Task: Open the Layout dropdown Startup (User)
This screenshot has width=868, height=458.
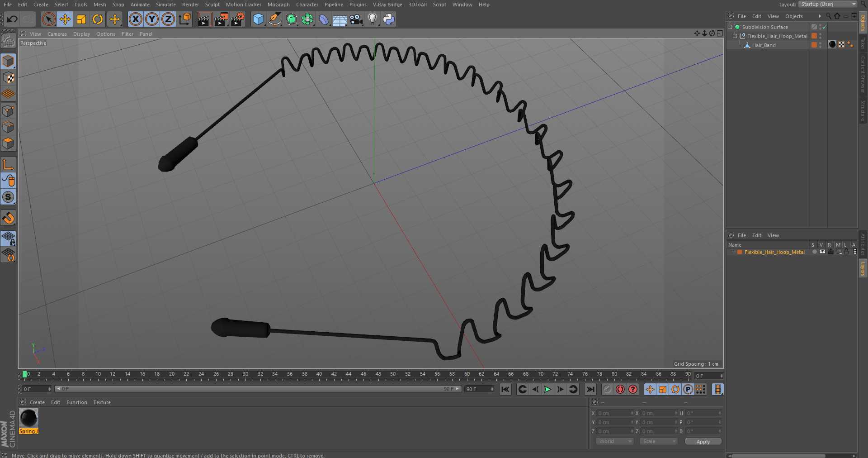Action: 828,4
